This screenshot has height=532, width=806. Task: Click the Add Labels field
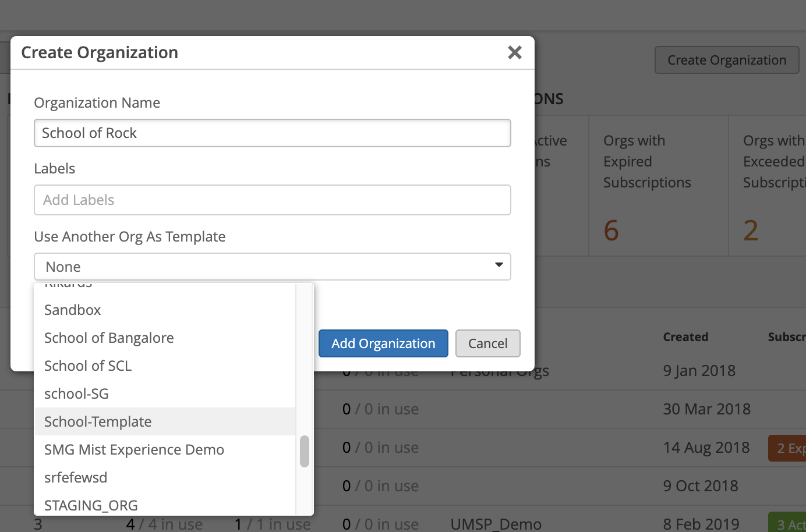pos(272,200)
